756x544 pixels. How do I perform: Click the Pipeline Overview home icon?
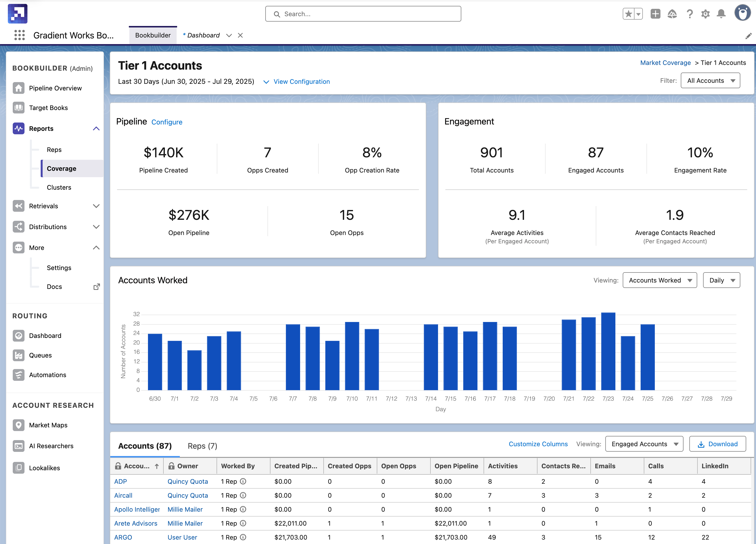(19, 88)
